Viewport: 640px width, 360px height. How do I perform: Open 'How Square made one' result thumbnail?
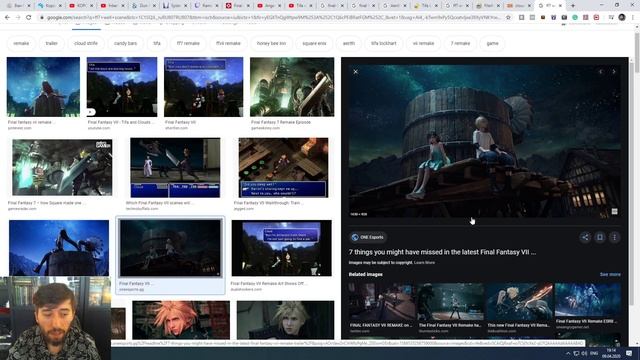point(62,167)
